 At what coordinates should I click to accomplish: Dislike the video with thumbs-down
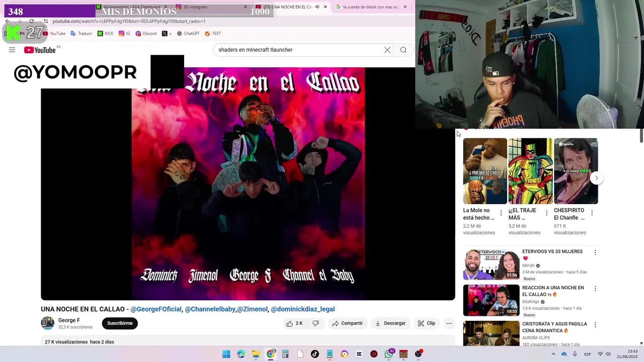coord(315,323)
